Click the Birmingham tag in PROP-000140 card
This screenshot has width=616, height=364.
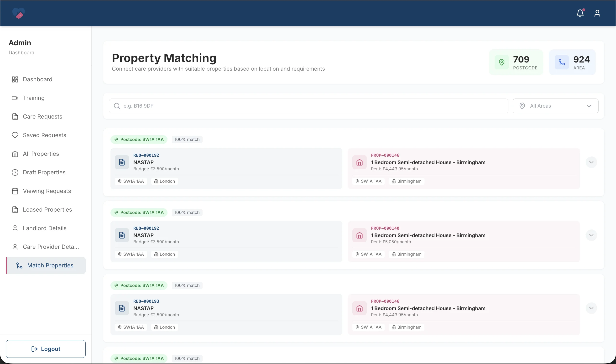[x=407, y=254]
